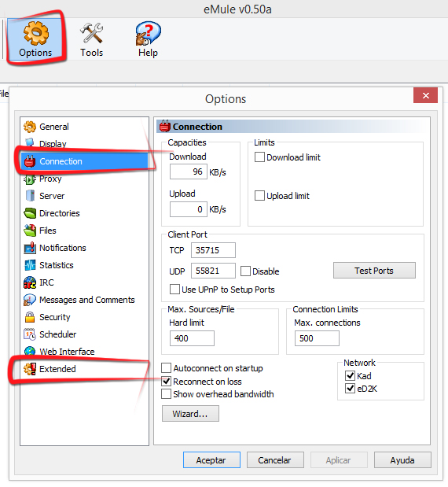The width and height of the screenshot is (448, 487).
Task: Enable the Download limit checkbox
Action: pyautogui.click(x=259, y=157)
